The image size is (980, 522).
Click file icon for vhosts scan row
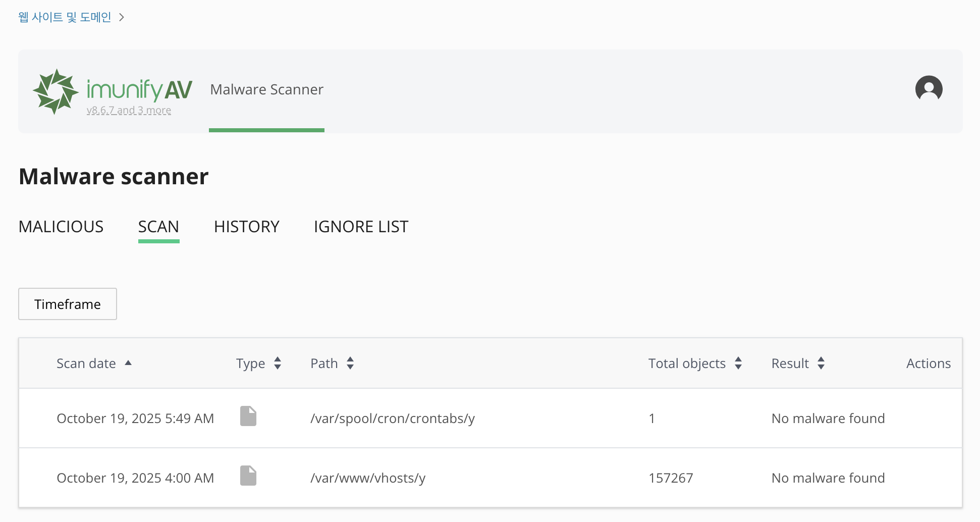pos(248,476)
